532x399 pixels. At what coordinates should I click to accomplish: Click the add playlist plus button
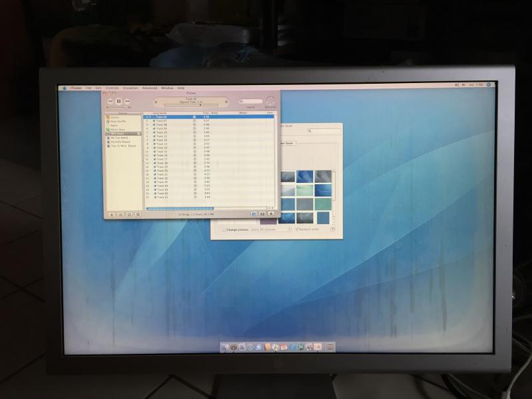(111, 214)
